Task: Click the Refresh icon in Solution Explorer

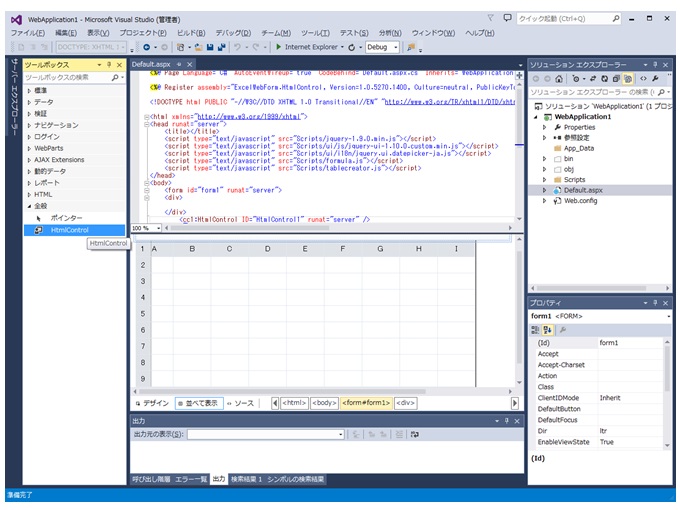Action: pyautogui.click(x=605, y=79)
